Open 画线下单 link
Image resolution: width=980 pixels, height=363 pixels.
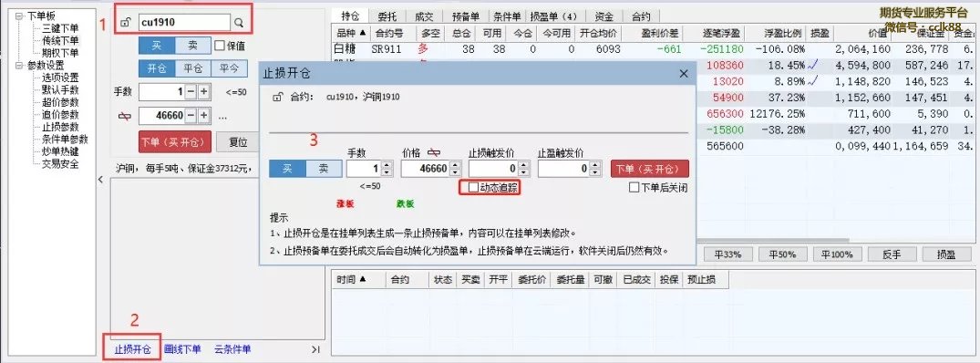182,349
